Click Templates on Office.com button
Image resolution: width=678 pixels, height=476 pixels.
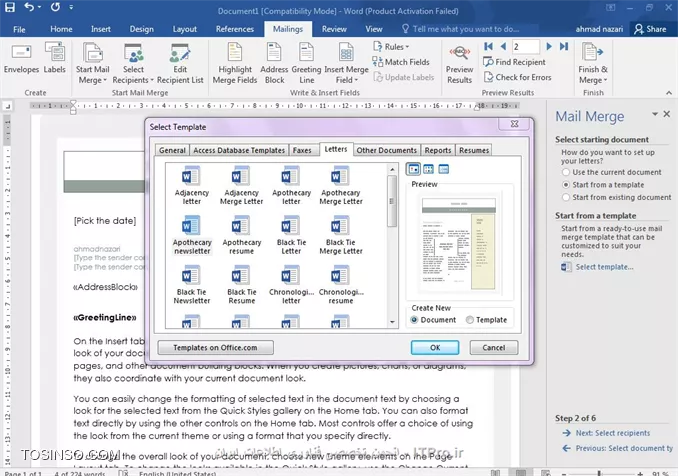(x=215, y=348)
